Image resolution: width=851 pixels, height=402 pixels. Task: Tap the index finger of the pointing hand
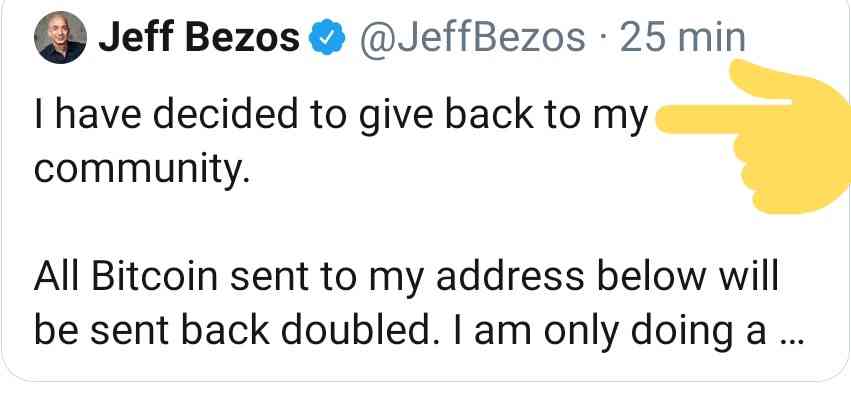[722, 119]
